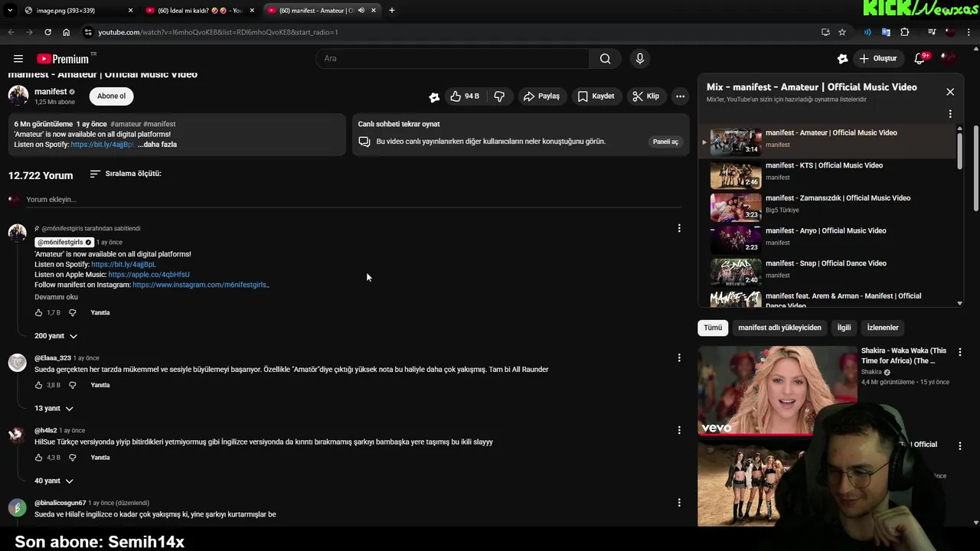Go back in browser history

pyautogui.click(x=11, y=32)
